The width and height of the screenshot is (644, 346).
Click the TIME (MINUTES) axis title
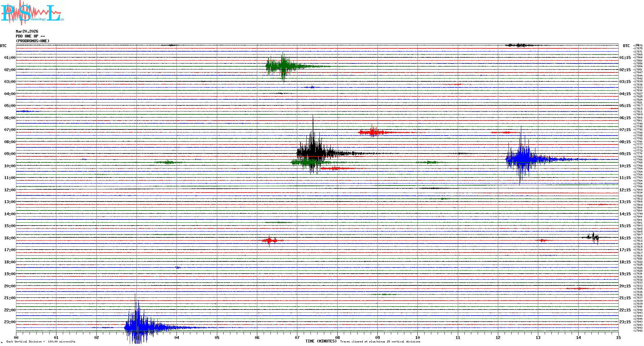pyautogui.click(x=321, y=341)
